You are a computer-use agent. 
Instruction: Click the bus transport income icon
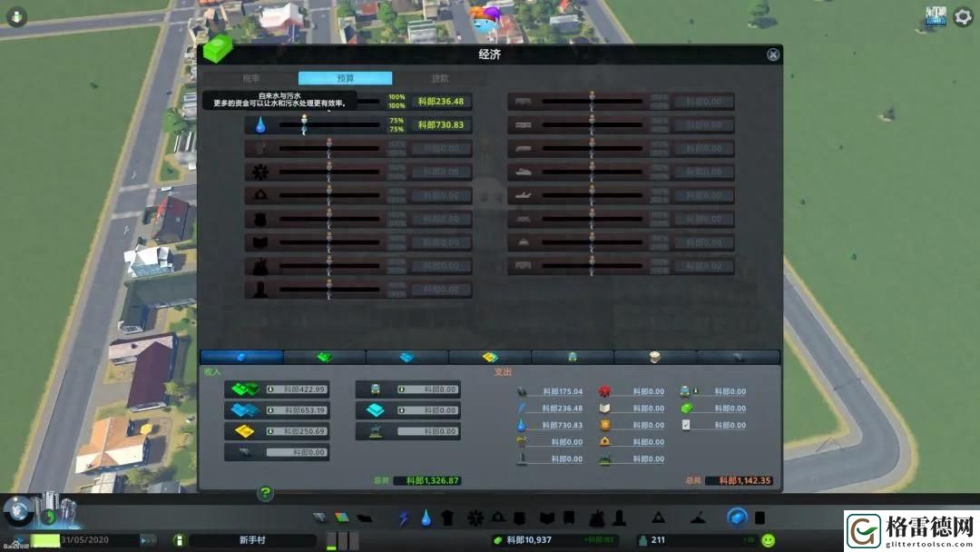375,389
